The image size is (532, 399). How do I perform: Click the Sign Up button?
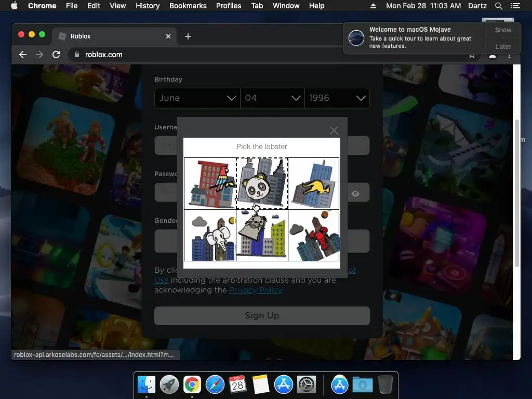pyautogui.click(x=262, y=315)
